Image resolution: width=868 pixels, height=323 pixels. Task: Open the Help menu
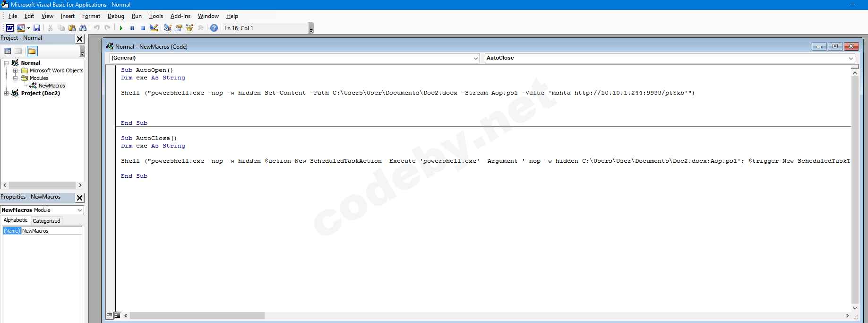(232, 16)
